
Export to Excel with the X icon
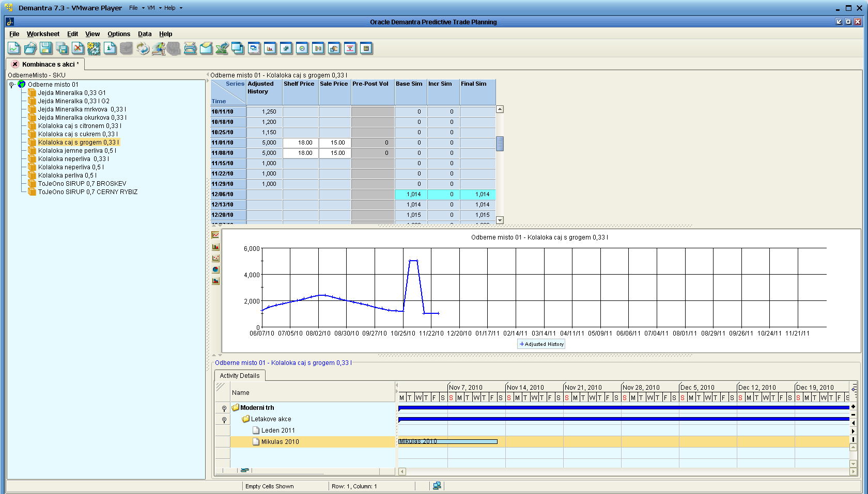point(222,49)
